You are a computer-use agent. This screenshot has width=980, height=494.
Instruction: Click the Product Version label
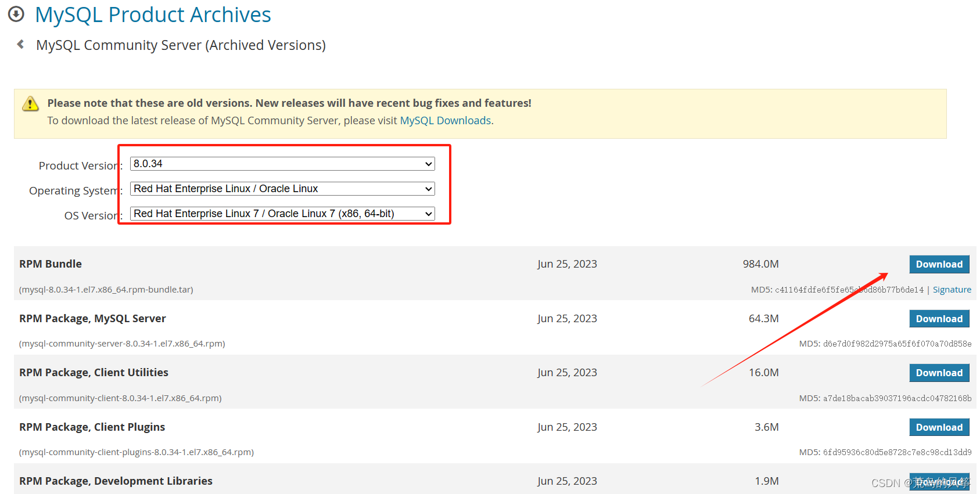coord(80,165)
